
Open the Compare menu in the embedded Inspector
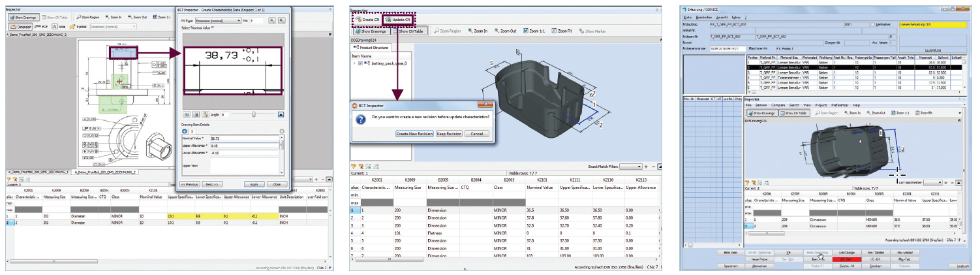coord(780,105)
